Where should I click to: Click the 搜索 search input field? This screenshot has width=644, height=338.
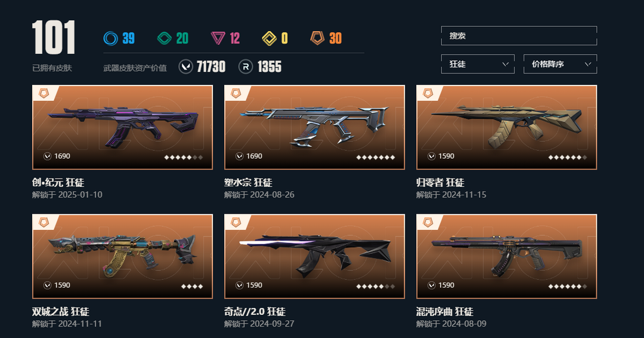[x=519, y=36]
